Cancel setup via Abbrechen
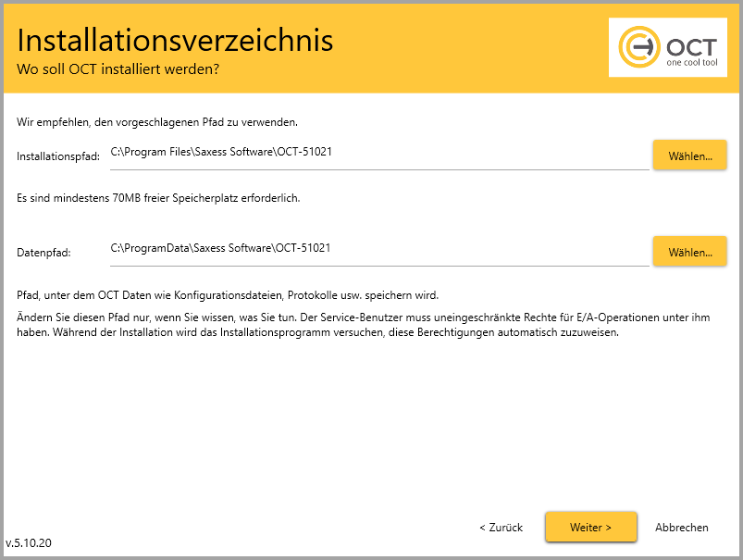The height and width of the screenshot is (560, 743). (x=681, y=528)
